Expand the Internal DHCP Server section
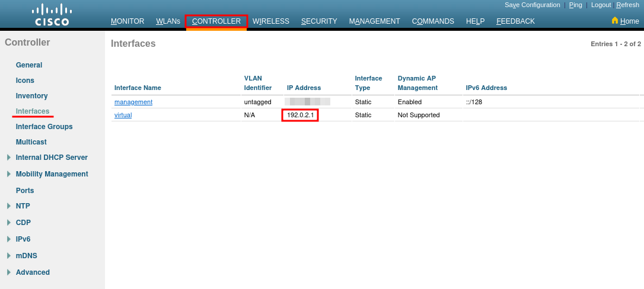 [x=8, y=158]
